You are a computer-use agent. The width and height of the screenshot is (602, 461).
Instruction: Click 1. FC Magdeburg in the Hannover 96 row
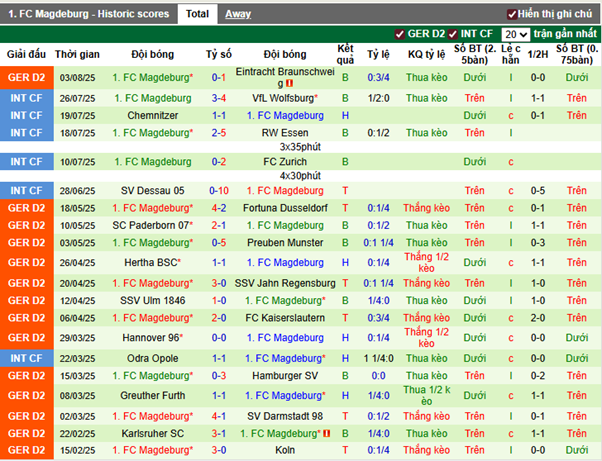(285, 338)
